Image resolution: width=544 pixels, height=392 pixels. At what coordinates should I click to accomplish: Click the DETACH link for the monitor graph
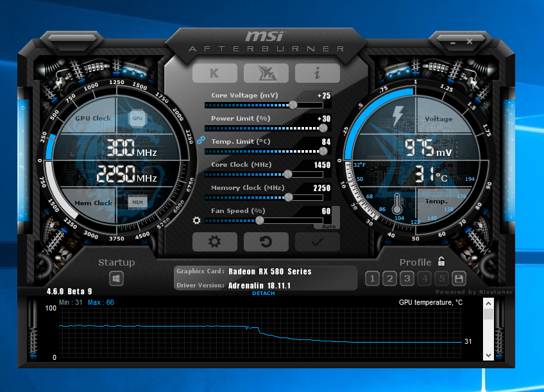[x=264, y=293]
